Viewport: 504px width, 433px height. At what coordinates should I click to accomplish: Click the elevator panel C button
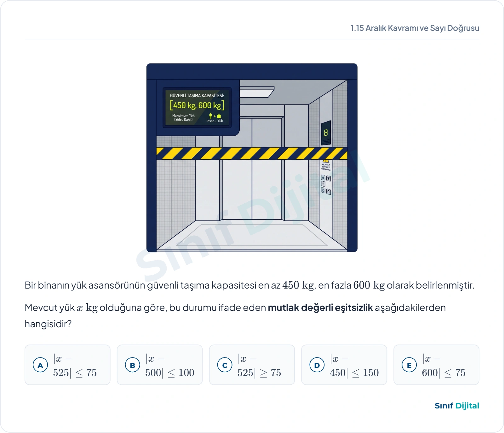click(329, 192)
